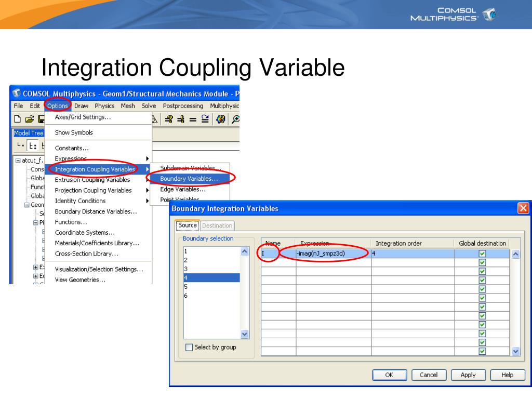Open Functions... menu entry
Image resolution: width=532 pixels, height=399 pixels.
[98, 222]
